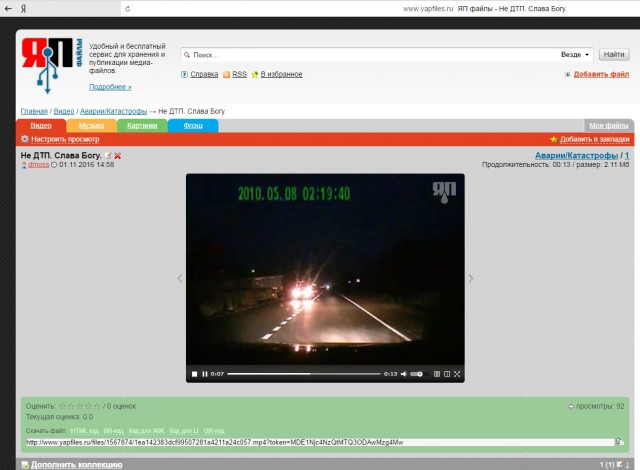Go back with the browser arrow

point(8,9)
